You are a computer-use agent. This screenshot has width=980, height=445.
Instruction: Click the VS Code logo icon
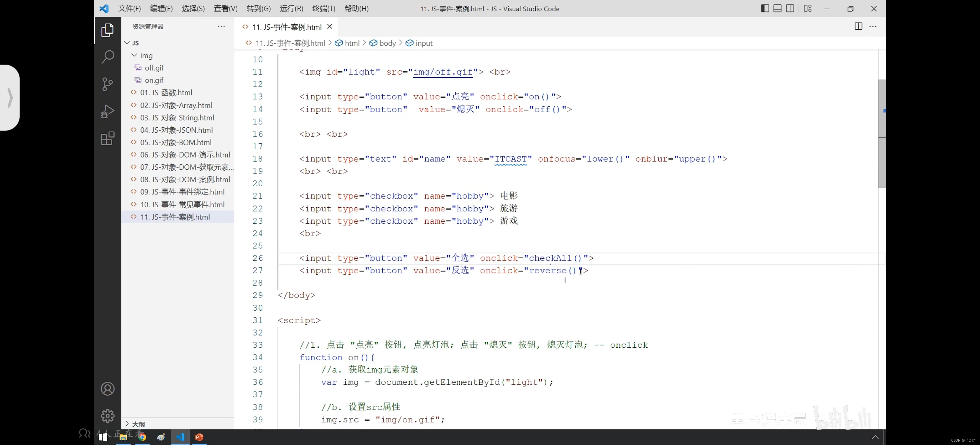coord(104,8)
